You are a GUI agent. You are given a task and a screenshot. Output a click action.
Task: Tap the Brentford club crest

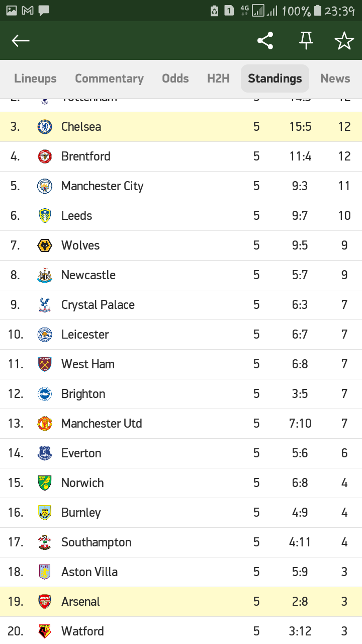(x=45, y=156)
